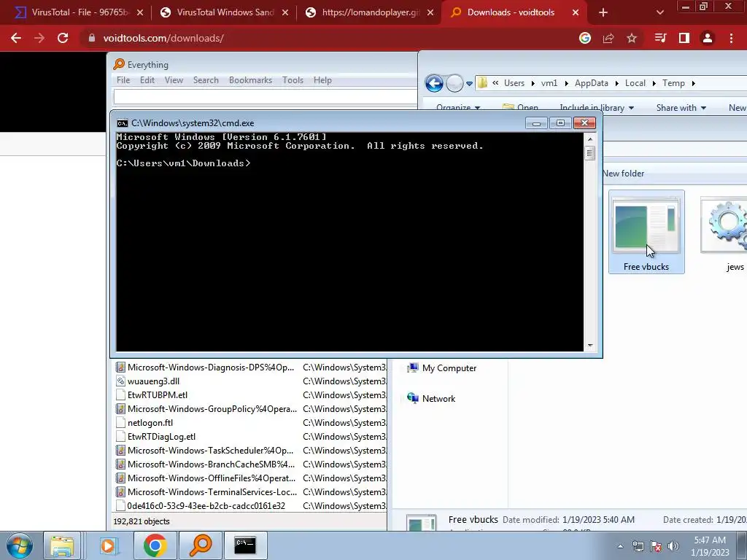Open Windows Media Player from taskbar
This screenshot has height=560, width=747.
click(108, 545)
